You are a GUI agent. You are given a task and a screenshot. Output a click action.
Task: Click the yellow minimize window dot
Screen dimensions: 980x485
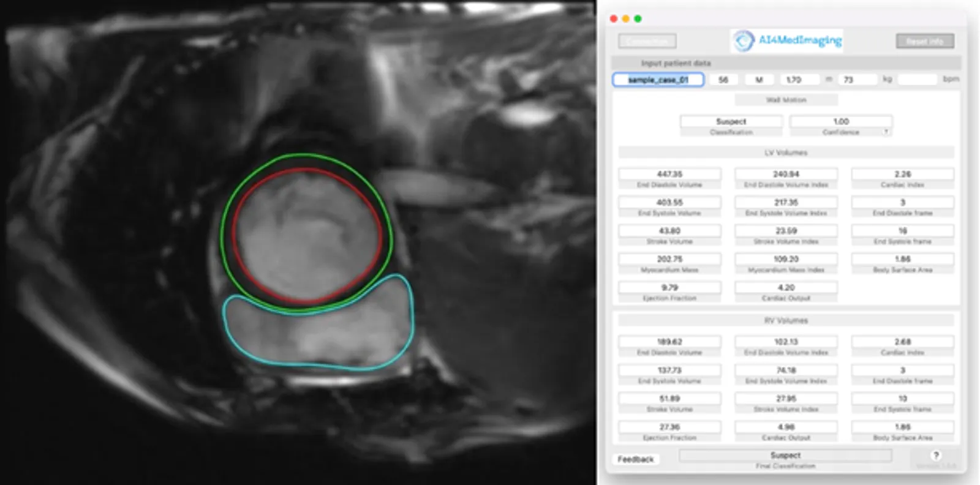click(625, 18)
